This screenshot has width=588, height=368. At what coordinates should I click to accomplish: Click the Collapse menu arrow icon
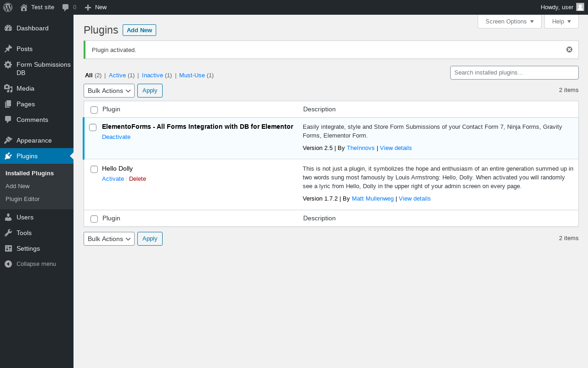coord(8,264)
